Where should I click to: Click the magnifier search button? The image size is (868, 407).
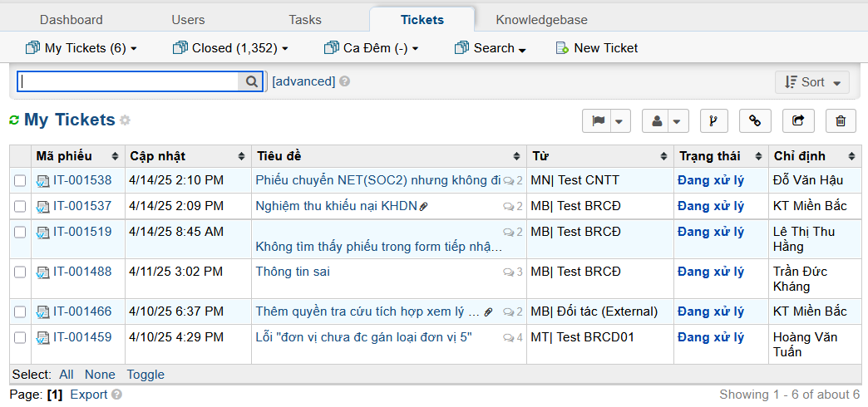point(251,81)
